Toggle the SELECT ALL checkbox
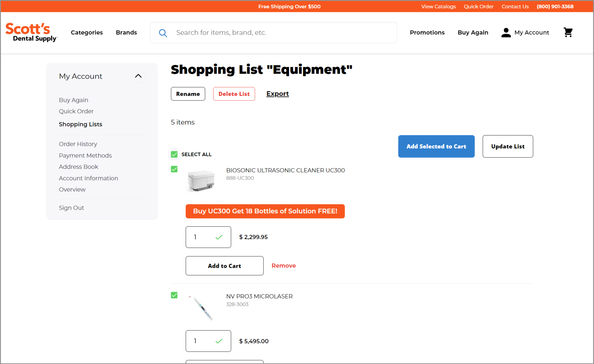The image size is (594, 364). (174, 154)
